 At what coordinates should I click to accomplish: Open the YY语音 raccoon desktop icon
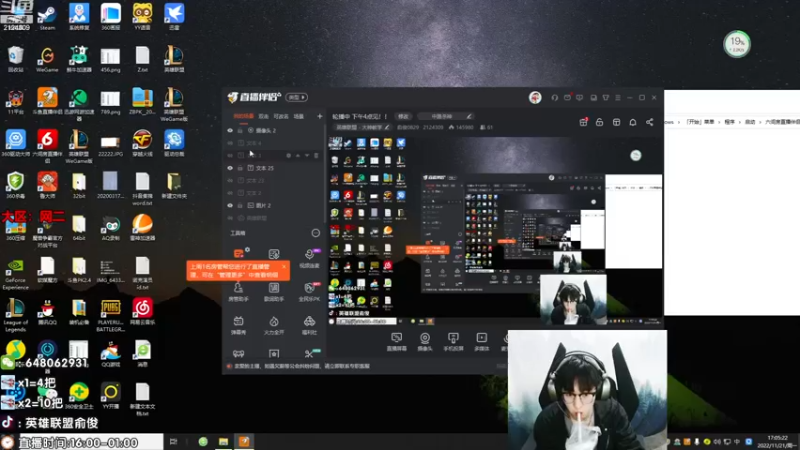[x=142, y=16]
